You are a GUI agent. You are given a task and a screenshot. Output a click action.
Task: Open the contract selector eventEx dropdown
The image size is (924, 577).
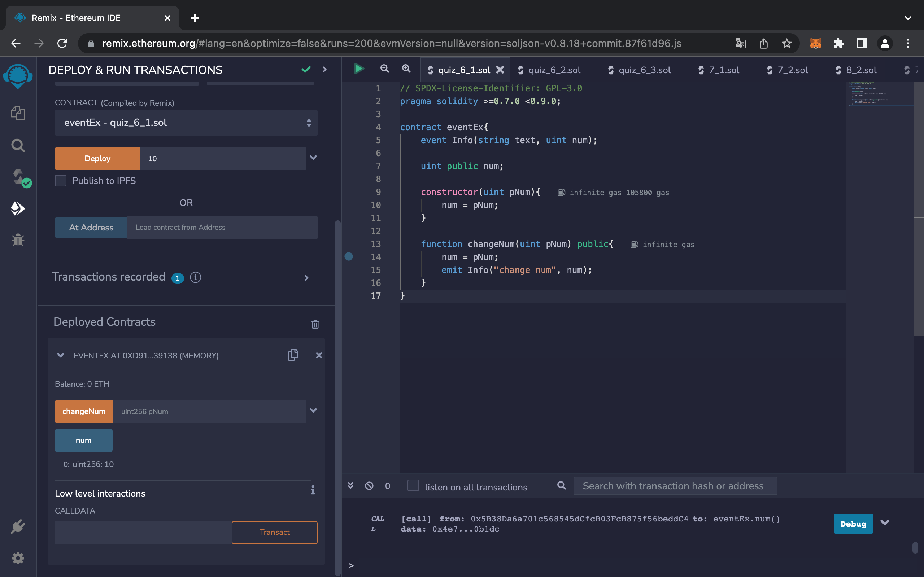pos(186,123)
